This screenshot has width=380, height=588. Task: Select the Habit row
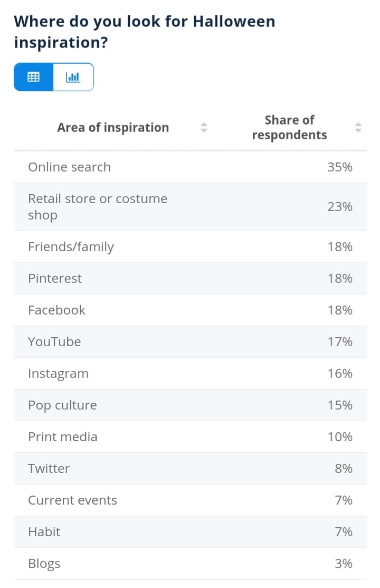pos(191,532)
